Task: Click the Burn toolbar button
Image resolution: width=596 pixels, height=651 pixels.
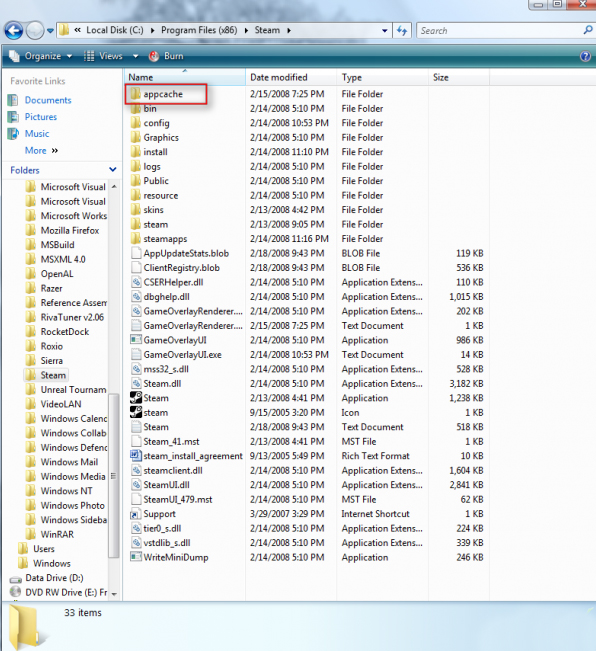Action: 166,56
